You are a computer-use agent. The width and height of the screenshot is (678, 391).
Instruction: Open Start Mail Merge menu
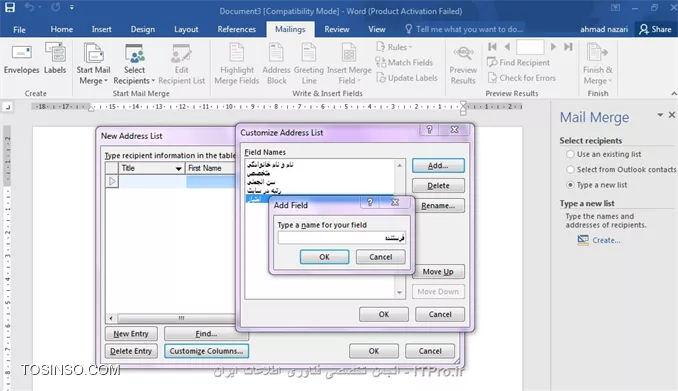[93, 64]
